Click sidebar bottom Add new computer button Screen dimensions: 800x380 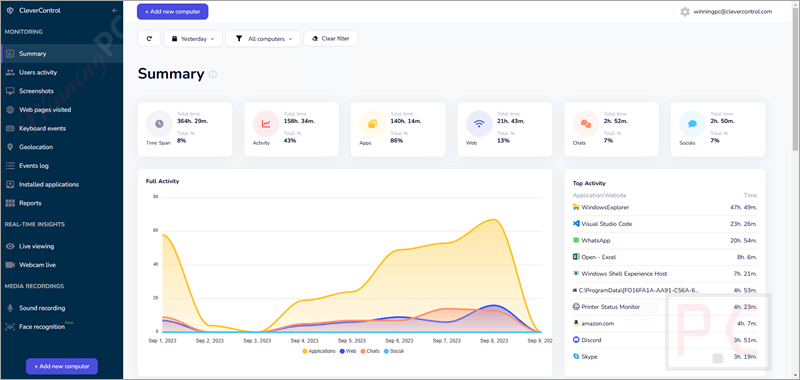click(x=62, y=366)
